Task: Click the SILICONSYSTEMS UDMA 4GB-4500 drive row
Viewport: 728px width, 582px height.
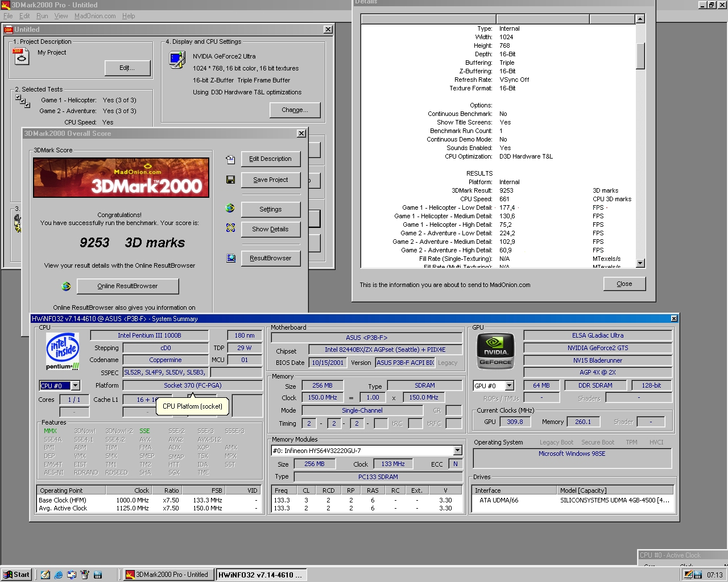Action: (x=573, y=500)
